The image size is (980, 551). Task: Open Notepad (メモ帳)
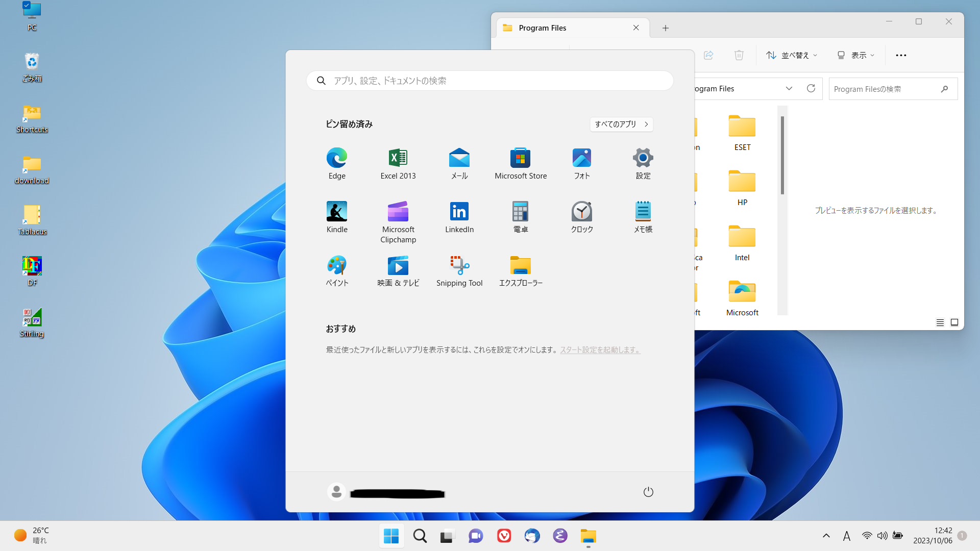[643, 216]
